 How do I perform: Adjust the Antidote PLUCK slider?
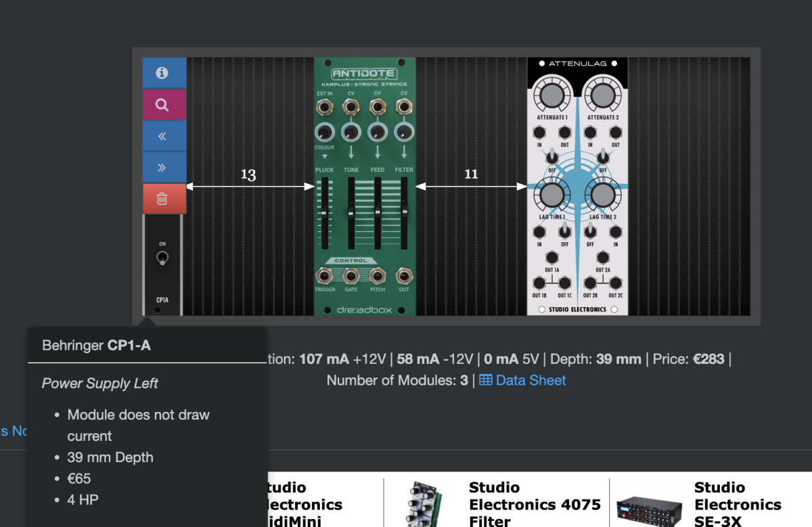pyautogui.click(x=324, y=213)
